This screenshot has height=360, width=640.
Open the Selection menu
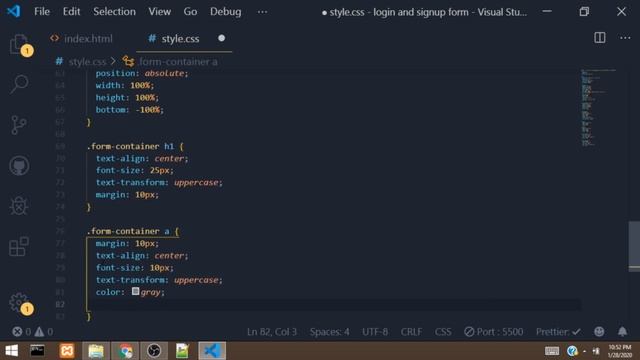pos(114,11)
